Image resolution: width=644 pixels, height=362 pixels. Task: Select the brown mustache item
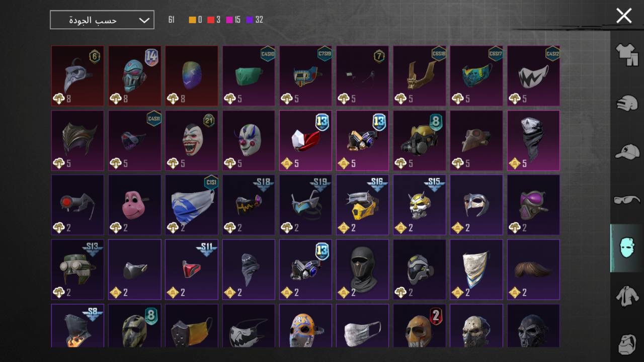coord(533,269)
